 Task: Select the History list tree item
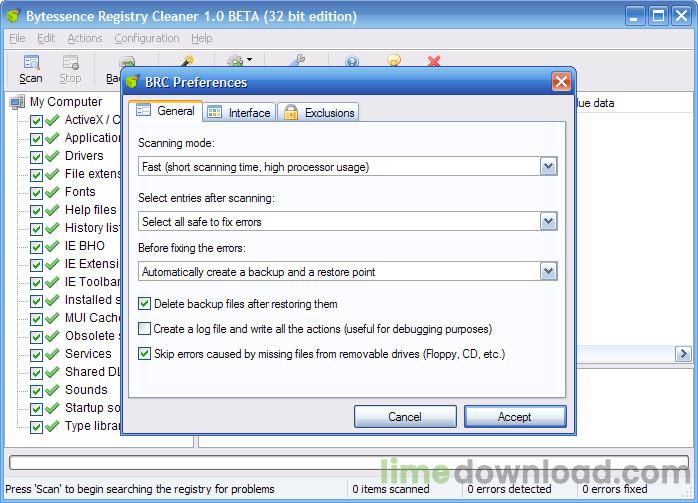point(92,228)
